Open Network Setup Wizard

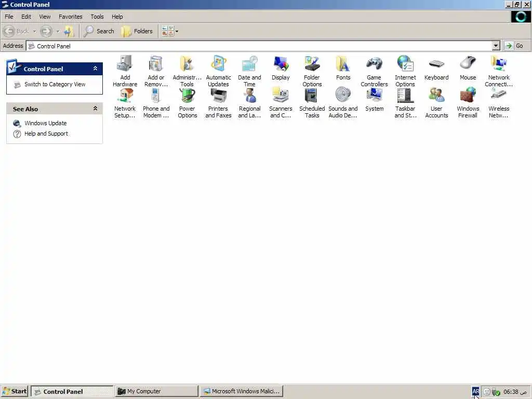point(125,102)
